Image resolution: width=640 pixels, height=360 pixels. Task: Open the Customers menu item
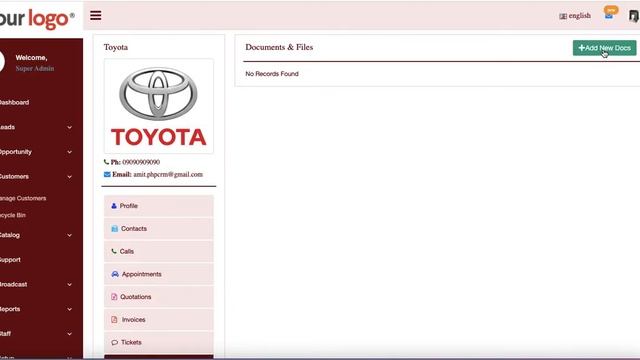click(x=14, y=177)
